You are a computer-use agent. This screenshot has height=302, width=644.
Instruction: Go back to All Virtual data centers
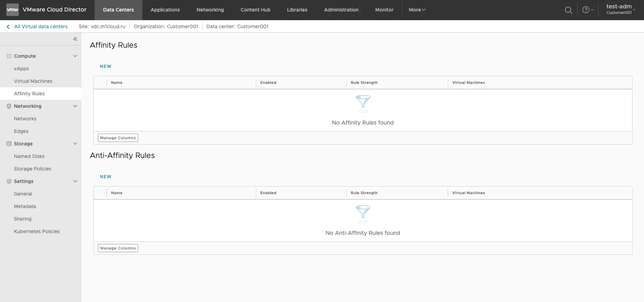pyautogui.click(x=41, y=26)
